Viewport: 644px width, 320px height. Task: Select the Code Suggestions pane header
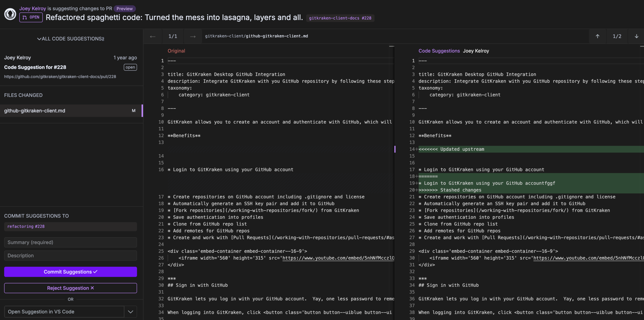[439, 51]
